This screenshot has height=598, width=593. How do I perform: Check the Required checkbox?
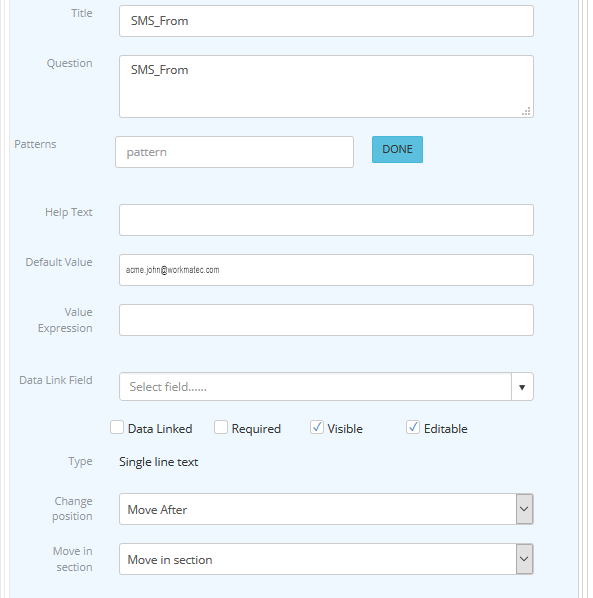pyautogui.click(x=221, y=427)
